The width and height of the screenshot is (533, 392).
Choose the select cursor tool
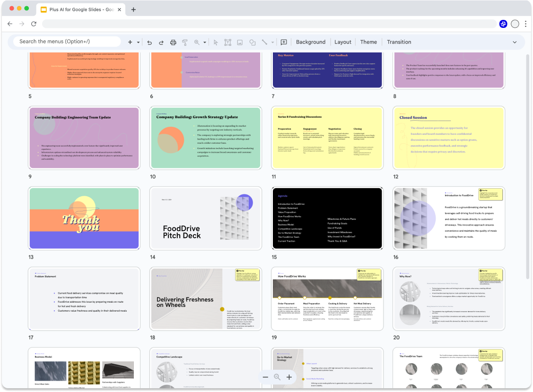point(216,42)
